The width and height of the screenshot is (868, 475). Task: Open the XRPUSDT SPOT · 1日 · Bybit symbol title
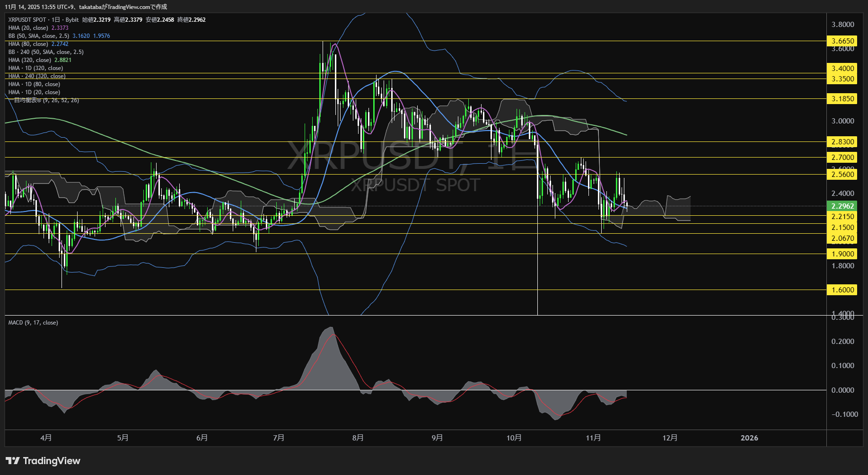tap(44, 20)
